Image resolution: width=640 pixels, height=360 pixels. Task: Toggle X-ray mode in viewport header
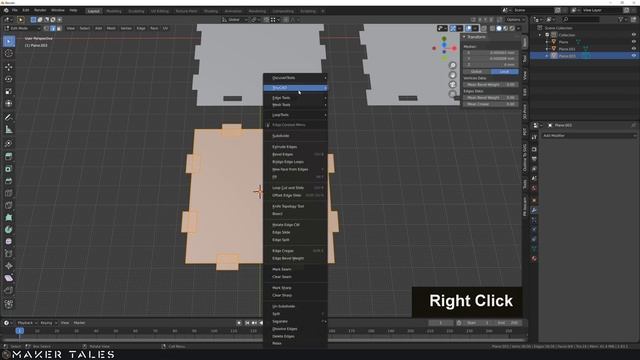(x=484, y=29)
